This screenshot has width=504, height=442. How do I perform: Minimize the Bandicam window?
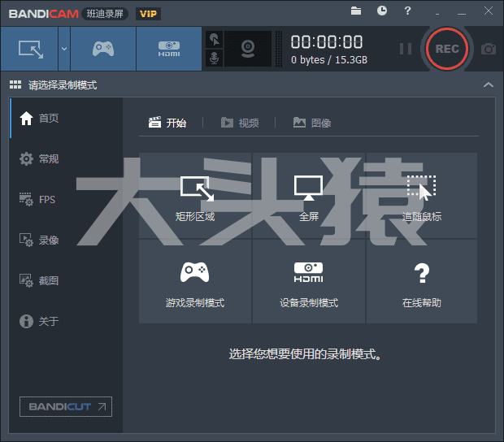[x=462, y=12]
